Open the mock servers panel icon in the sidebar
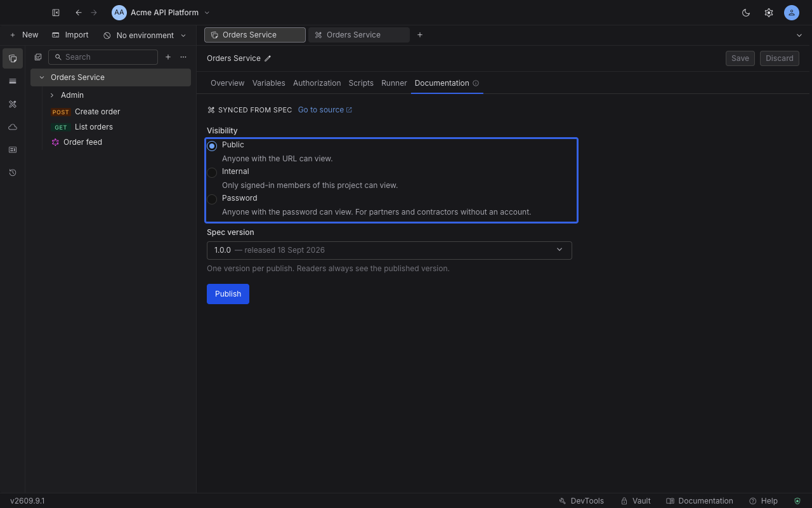 tap(13, 150)
